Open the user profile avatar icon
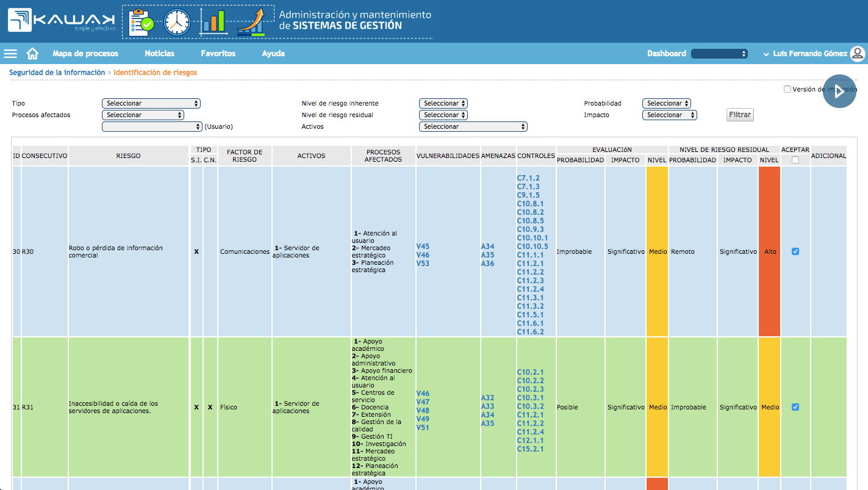This screenshot has width=868, height=490. tap(858, 54)
